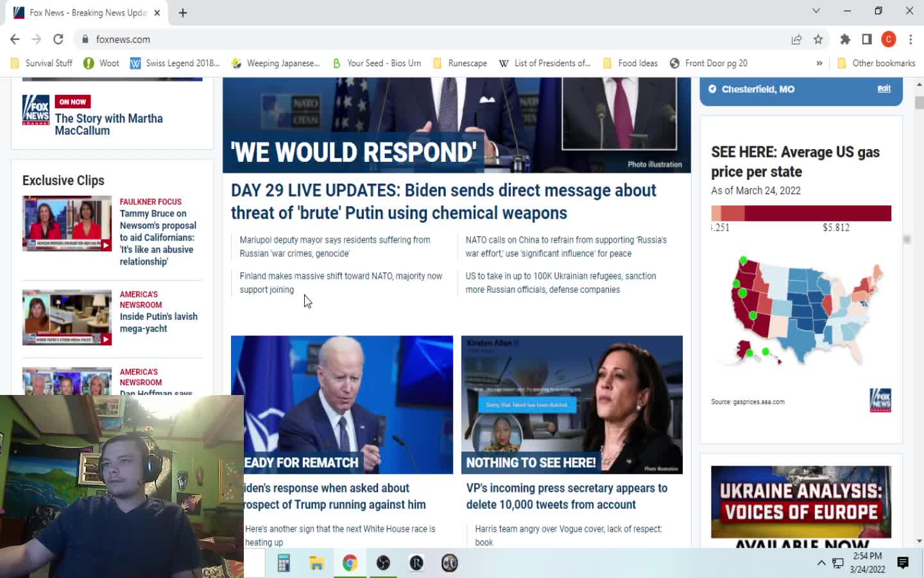Open Harris team angry over Vogue cover link
This screenshot has height=578, width=924.
click(x=569, y=535)
